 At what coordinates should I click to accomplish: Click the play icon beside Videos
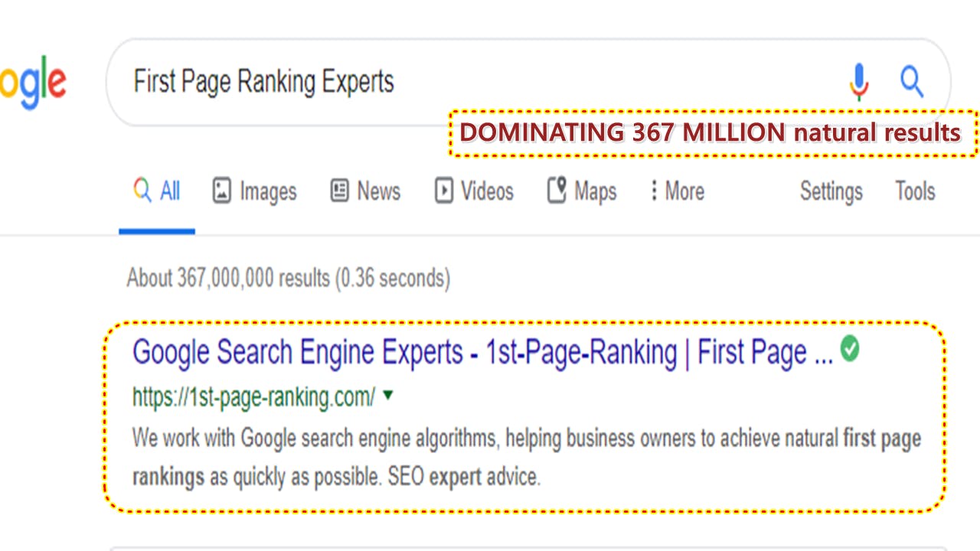click(x=443, y=191)
